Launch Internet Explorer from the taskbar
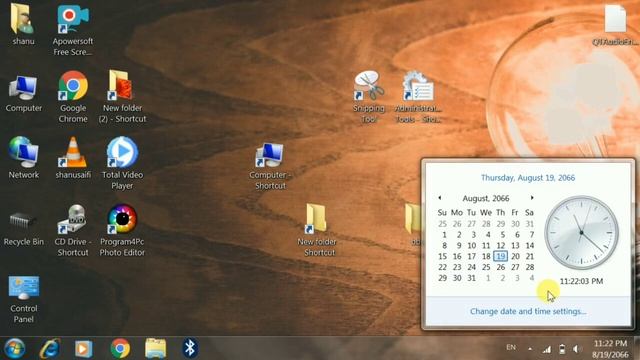 point(50,349)
